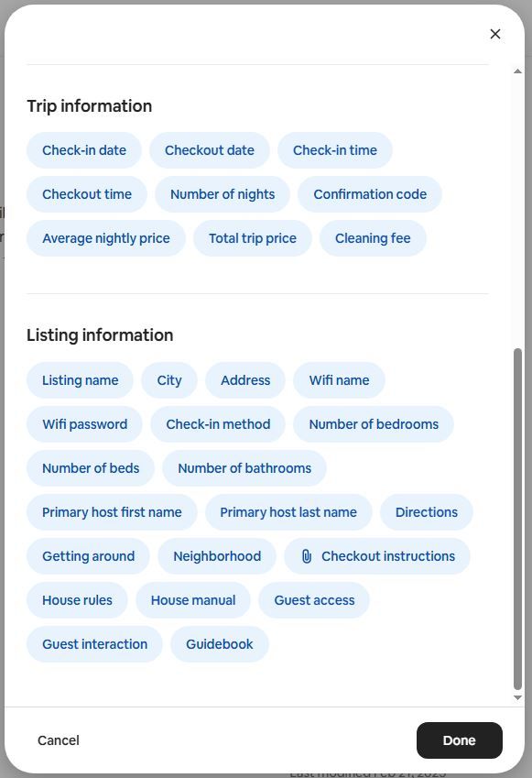Insert the Checkout date tag
Viewport: 532px width, 778px height.
tap(210, 150)
